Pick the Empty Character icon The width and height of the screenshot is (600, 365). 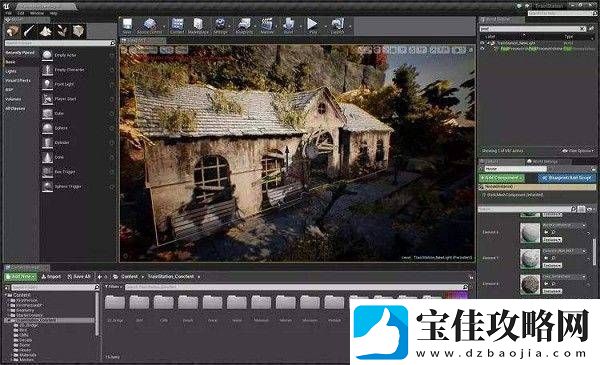[47, 70]
